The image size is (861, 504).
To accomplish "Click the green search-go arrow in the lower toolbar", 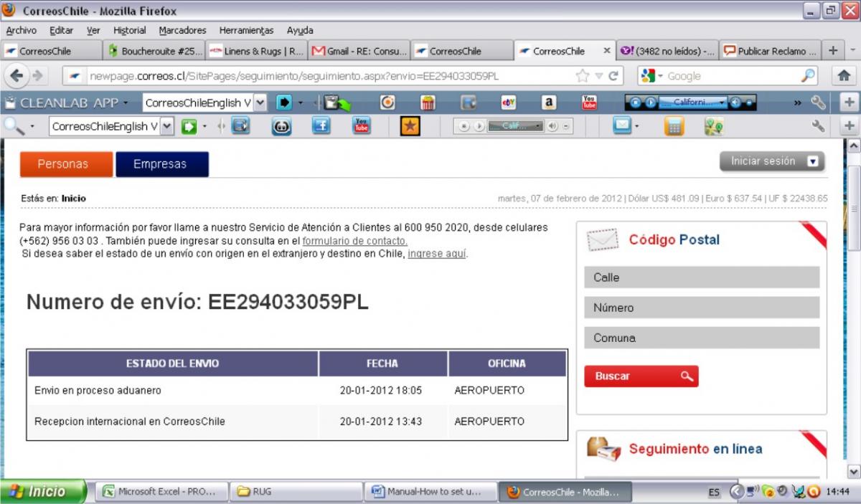I will point(189,127).
